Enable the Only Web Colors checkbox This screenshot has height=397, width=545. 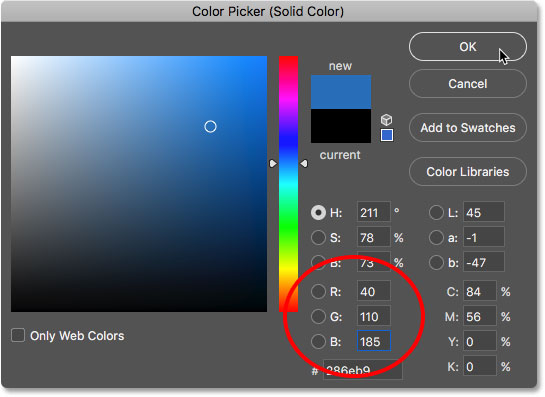[18, 335]
